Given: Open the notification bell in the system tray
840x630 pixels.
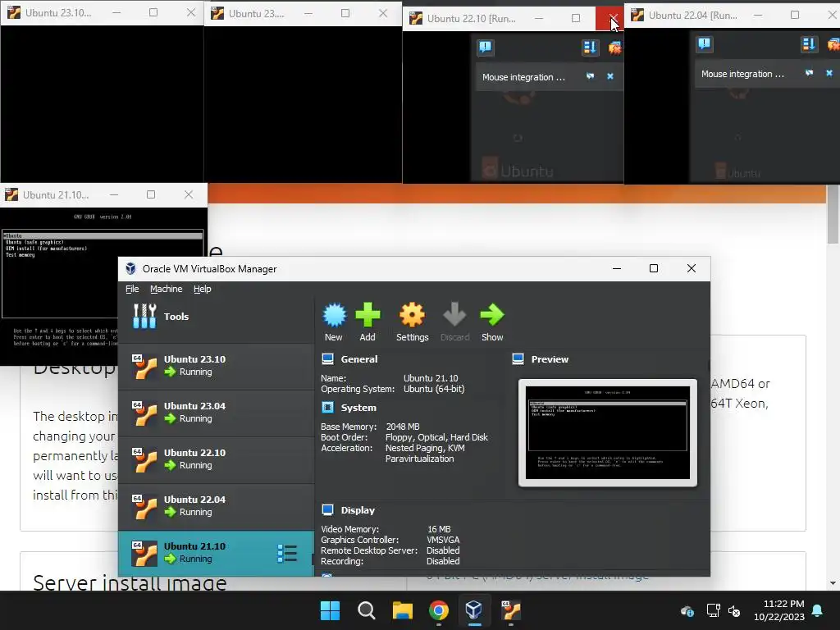Looking at the screenshot, I should [x=818, y=610].
